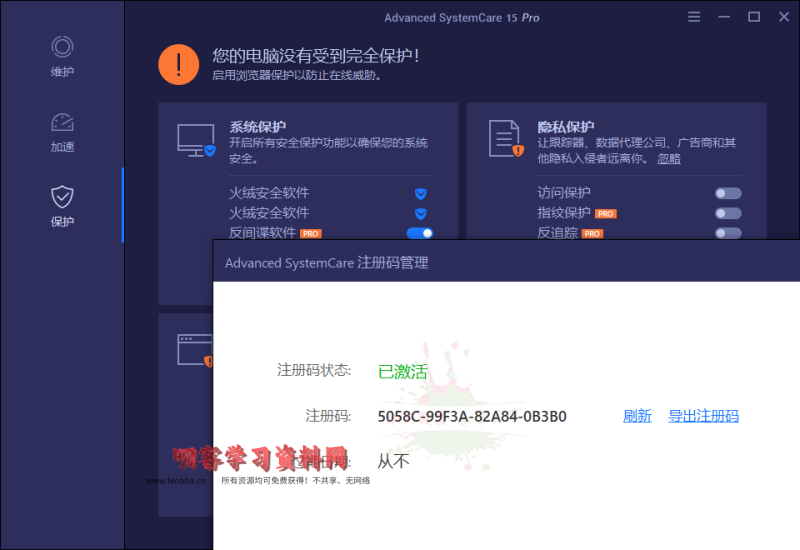Minimize the Advanced SystemCare window

pyautogui.click(x=724, y=17)
